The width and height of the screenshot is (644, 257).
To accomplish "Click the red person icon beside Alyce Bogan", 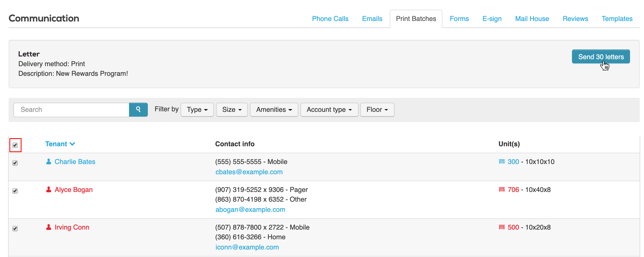I will click(49, 190).
